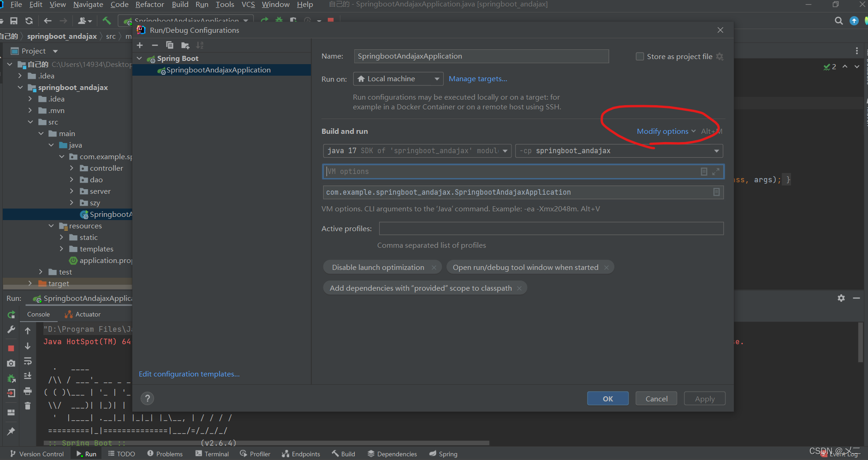Click console vertical scrollbar in Run panel
868x460 pixels.
pos(861,342)
